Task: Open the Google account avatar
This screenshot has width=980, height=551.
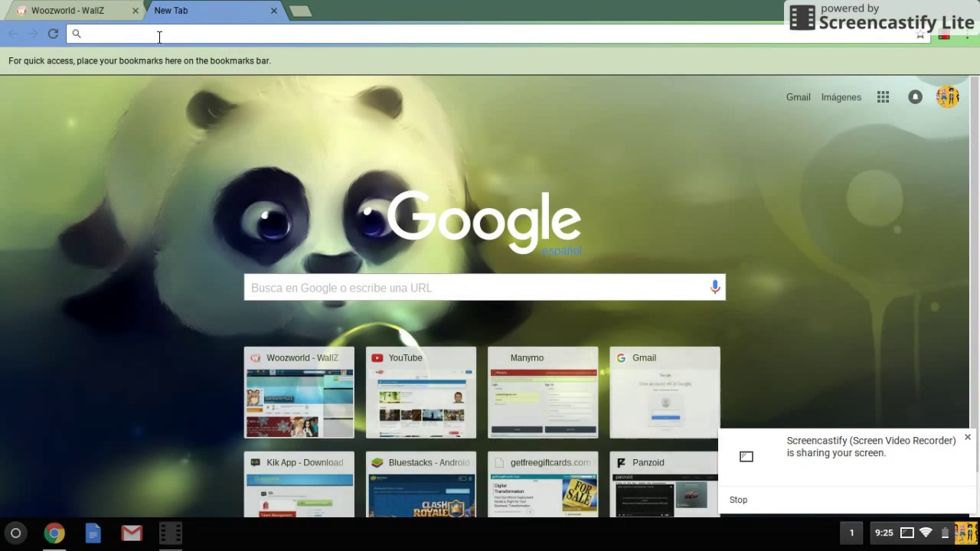Action: click(x=948, y=97)
